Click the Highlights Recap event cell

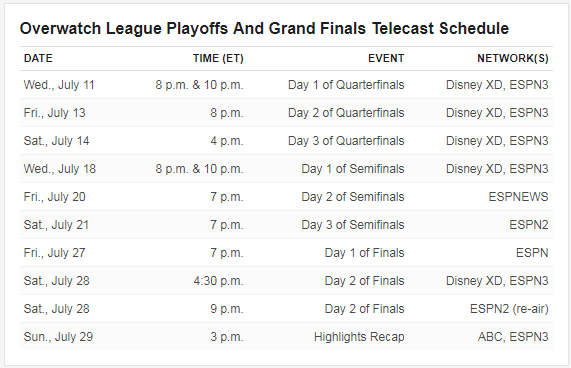(x=359, y=337)
